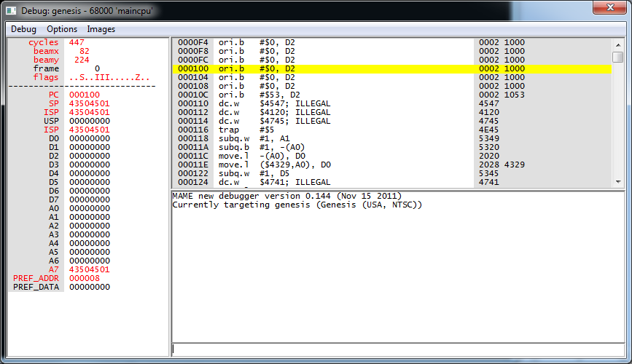Open the Images menu
Viewport: 632px width, 364px height.
click(x=101, y=29)
